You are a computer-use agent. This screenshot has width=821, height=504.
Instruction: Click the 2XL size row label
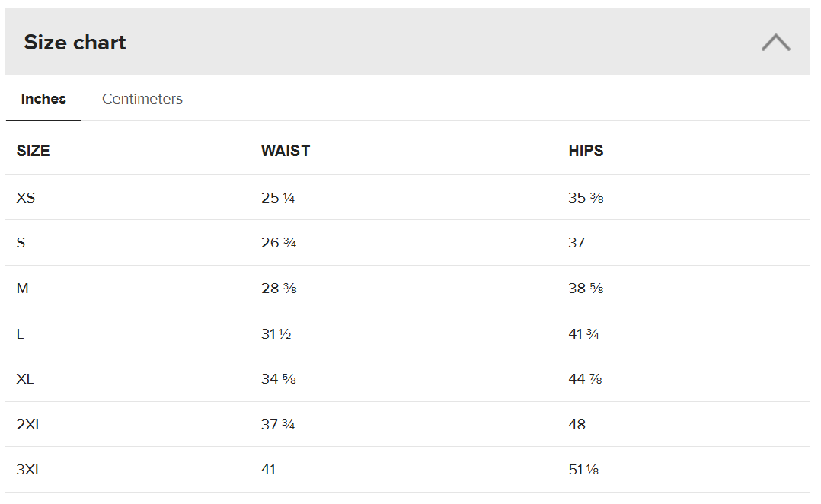(29, 425)
